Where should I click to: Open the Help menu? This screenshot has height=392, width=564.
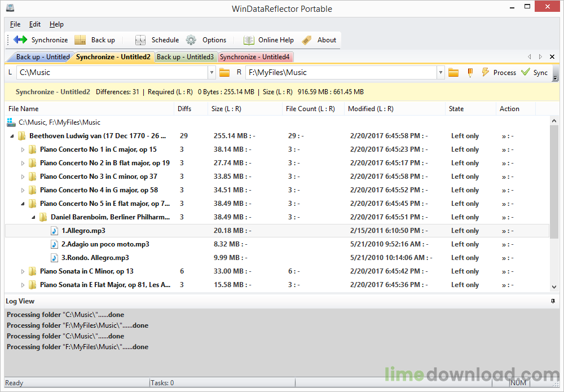click(56, 24)
